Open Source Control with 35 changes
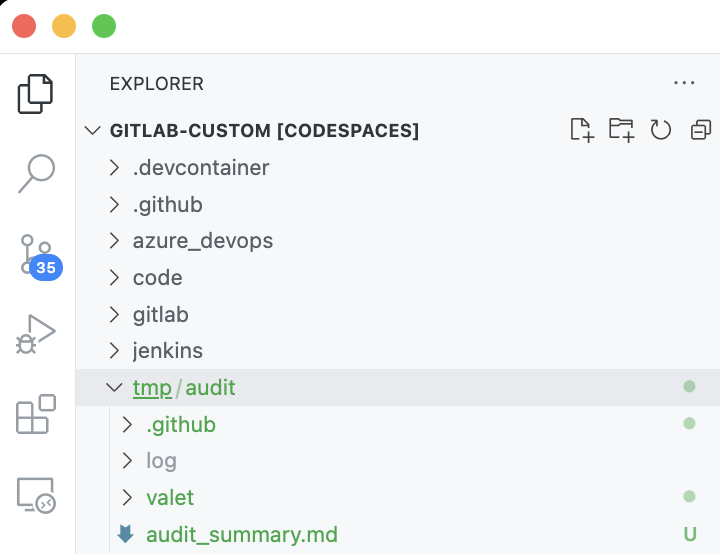 [x=40, y=257]
